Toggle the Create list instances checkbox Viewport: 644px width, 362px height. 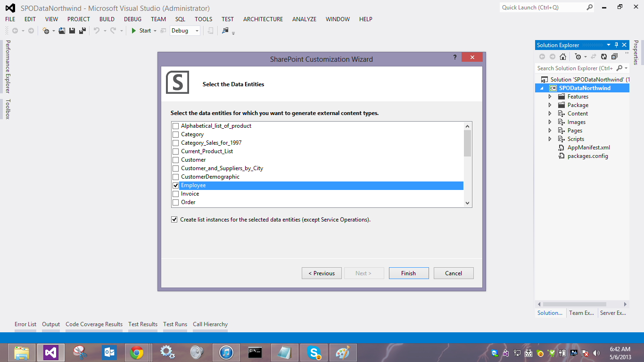[x=175, y=220]
